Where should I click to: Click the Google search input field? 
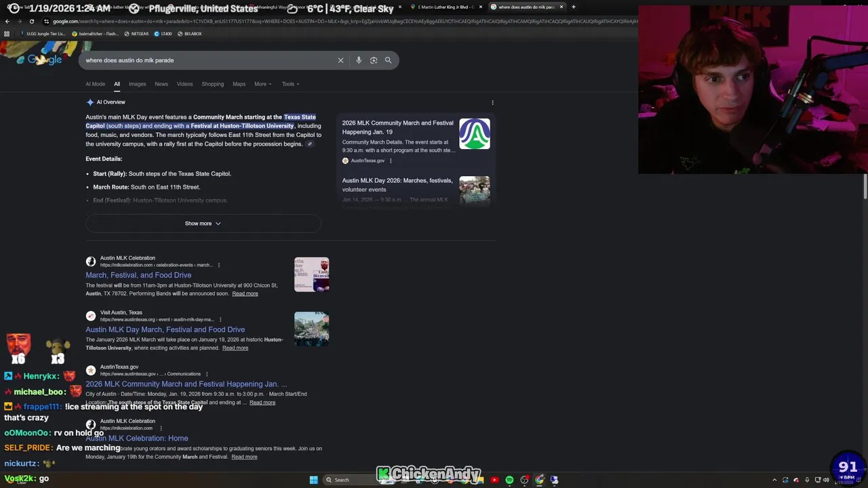click(210, 60)
